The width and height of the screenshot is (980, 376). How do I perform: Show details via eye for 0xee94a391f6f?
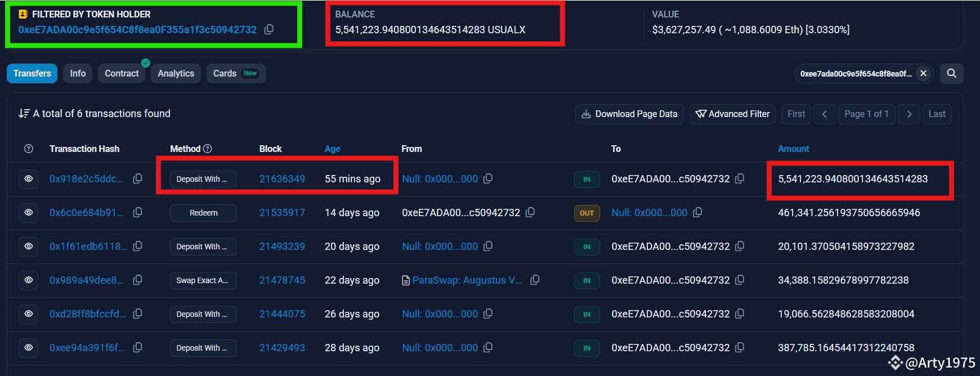28,347
